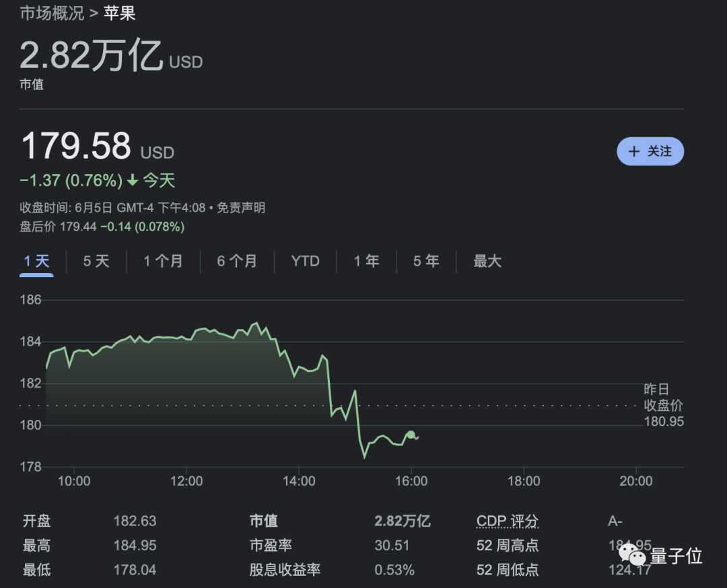Switch to the 5 天 chart tab
Screen dimensions: 727x588
(96, 261)
